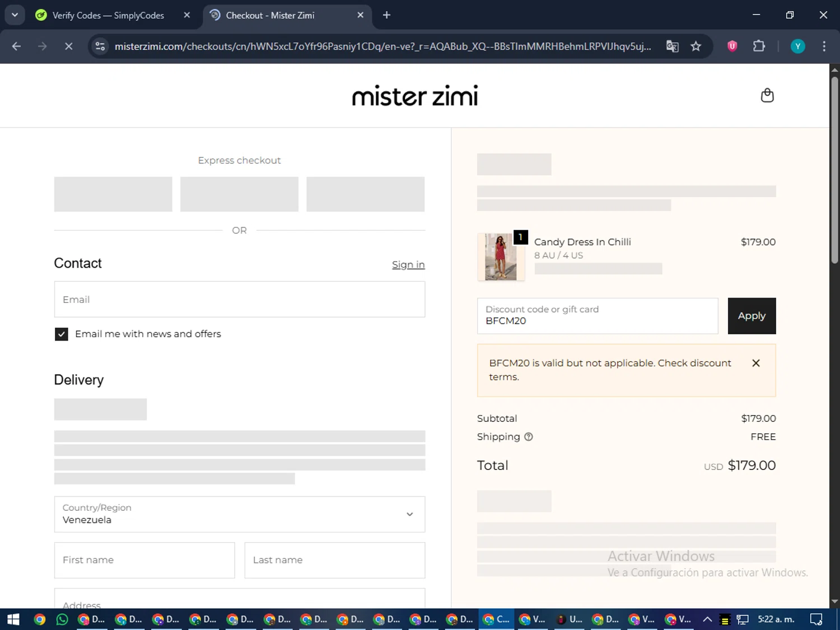View site information icon in address bar
The image size is (840, 630).
[x=100, y=46]
